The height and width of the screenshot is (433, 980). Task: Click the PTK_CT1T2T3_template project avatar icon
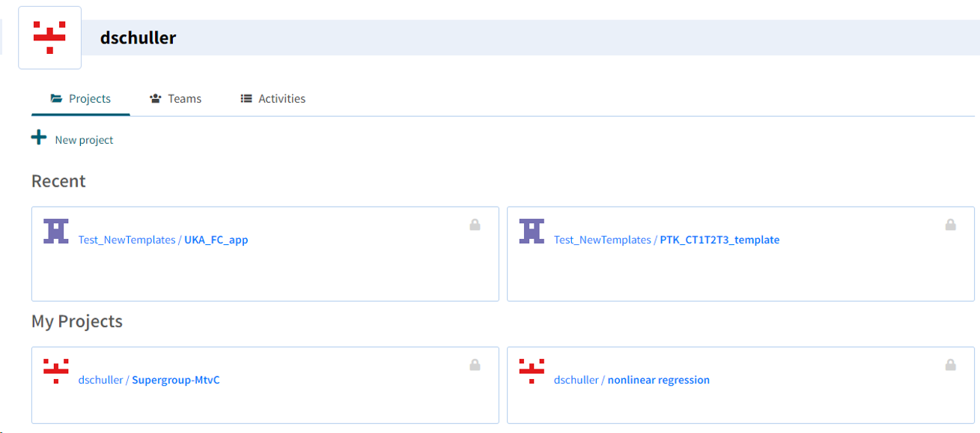[532, 231]
